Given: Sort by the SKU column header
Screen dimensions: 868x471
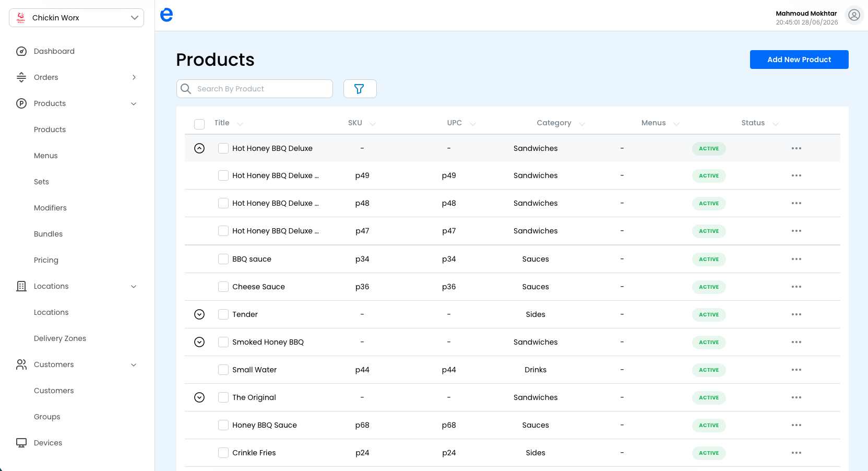Looking at the screenshot, I should click(x=362, y=123).
